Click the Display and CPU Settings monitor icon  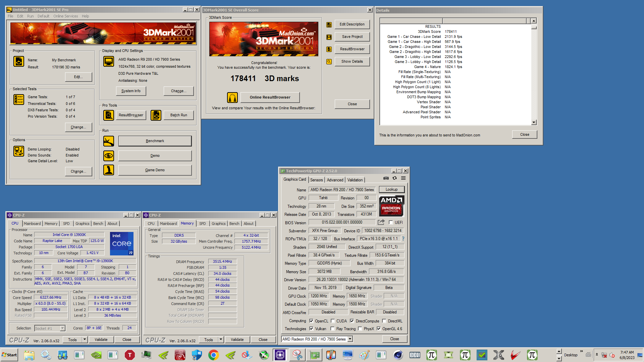click(109, 61)
